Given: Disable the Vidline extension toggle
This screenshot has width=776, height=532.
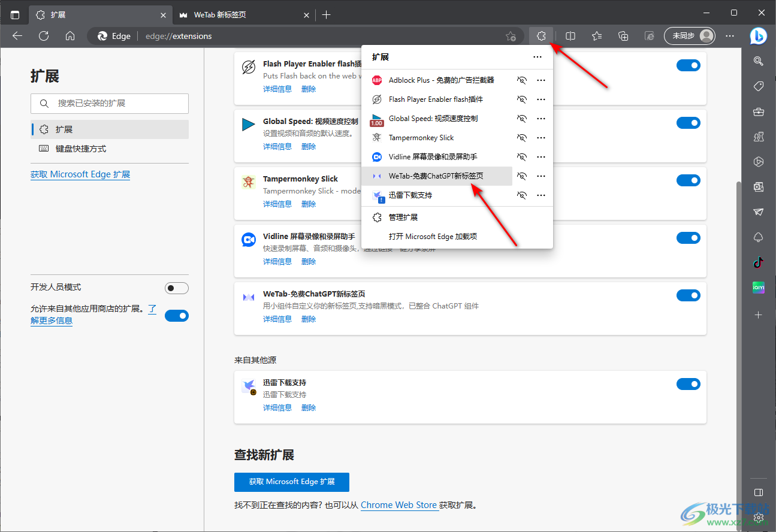Looking at the screenshot, I should pyautogui.click(x=689, y=238).
